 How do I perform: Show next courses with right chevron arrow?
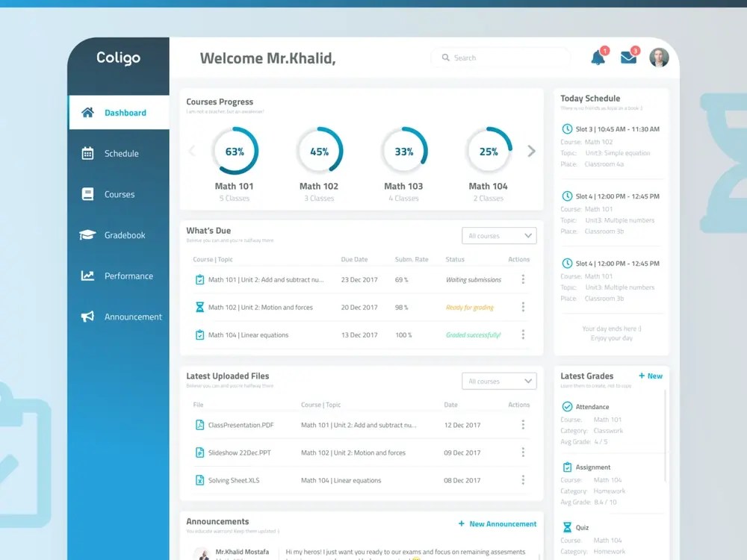coord(531,152)
